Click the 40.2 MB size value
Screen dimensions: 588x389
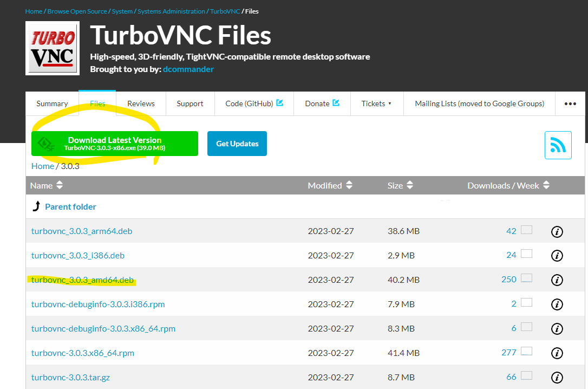(403, 280)
